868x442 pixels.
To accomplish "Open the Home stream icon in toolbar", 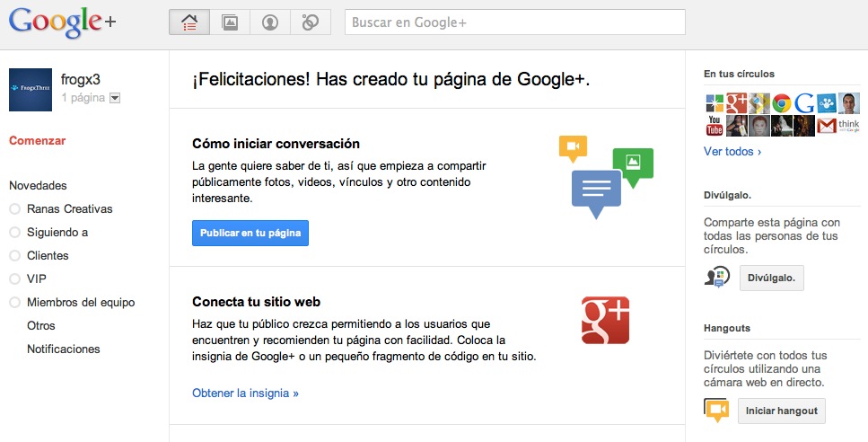I will pyautogui.click(x=189, y=22).
